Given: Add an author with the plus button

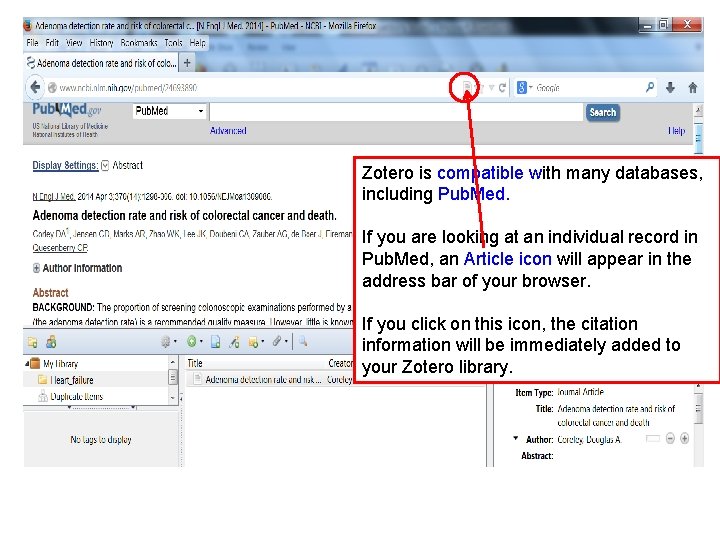Looking at the screenshot, I should [684, 439].
